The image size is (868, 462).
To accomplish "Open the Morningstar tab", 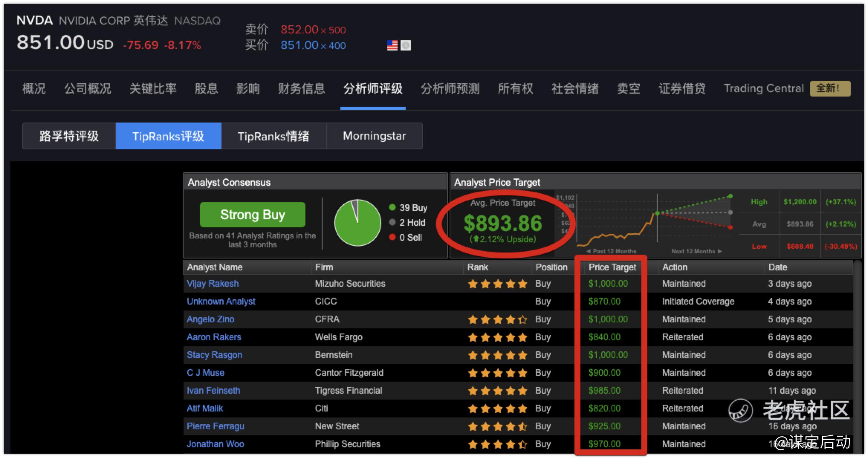I will coord(374,136).
